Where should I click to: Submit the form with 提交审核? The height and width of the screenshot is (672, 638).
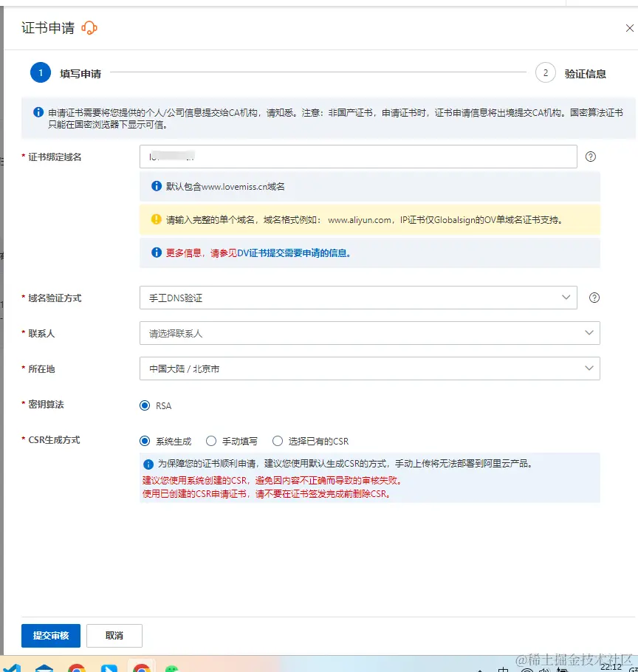51,636
